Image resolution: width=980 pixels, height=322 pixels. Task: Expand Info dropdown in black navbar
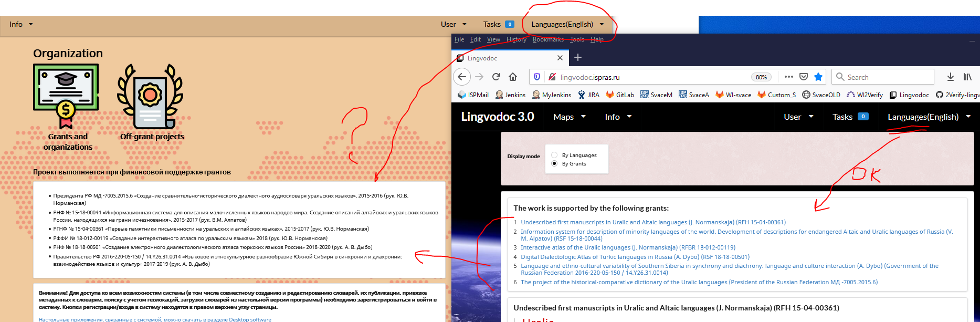coord(618,117)
